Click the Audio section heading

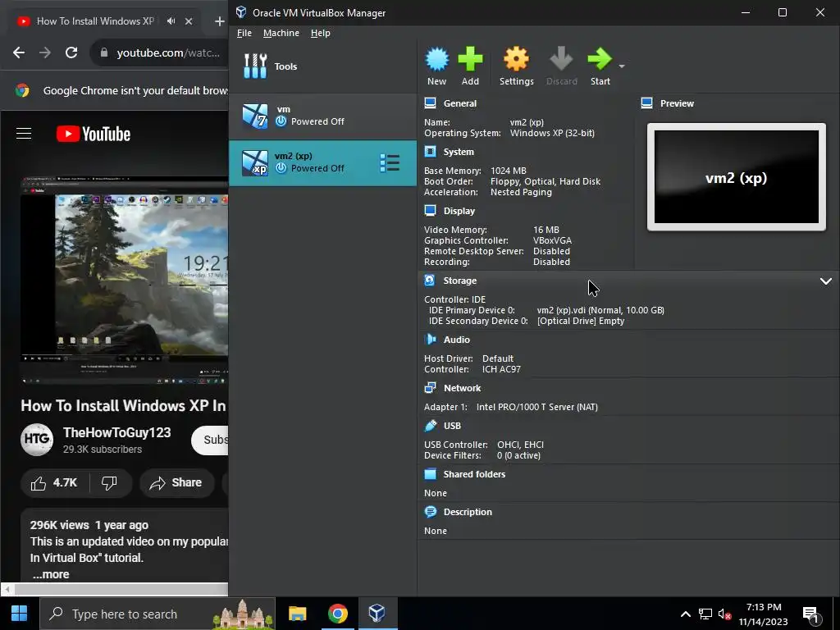456,340
